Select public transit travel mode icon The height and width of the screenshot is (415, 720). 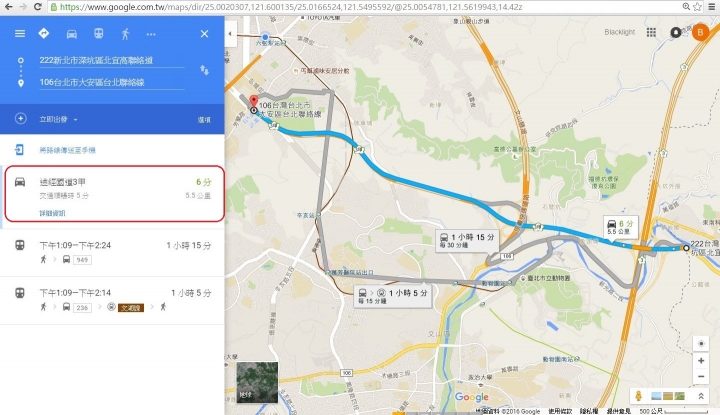click(99, 34)
